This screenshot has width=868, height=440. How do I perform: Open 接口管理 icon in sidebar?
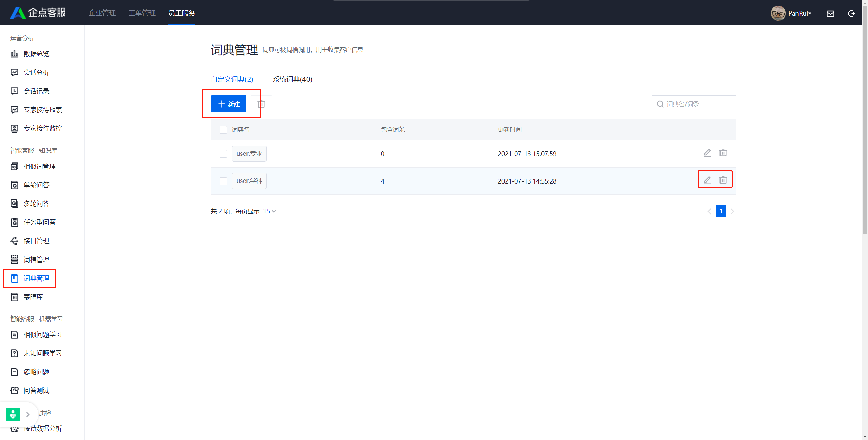tap(14, 241)
